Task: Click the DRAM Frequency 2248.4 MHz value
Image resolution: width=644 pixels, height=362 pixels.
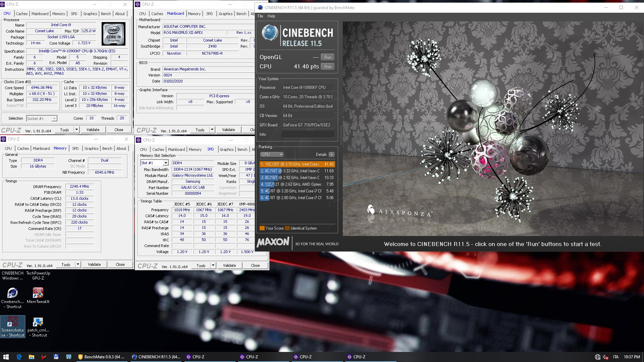Action: pos(79,187)
